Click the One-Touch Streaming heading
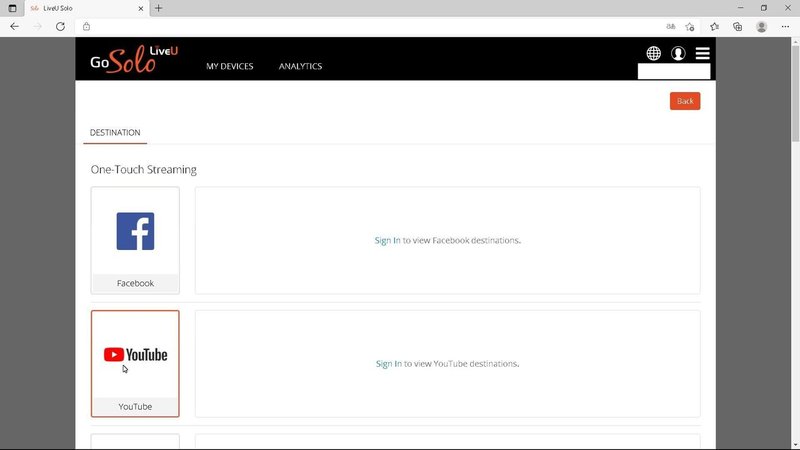Image resolution: width=800 pixels, height=450 pixels. coord(143,169)
